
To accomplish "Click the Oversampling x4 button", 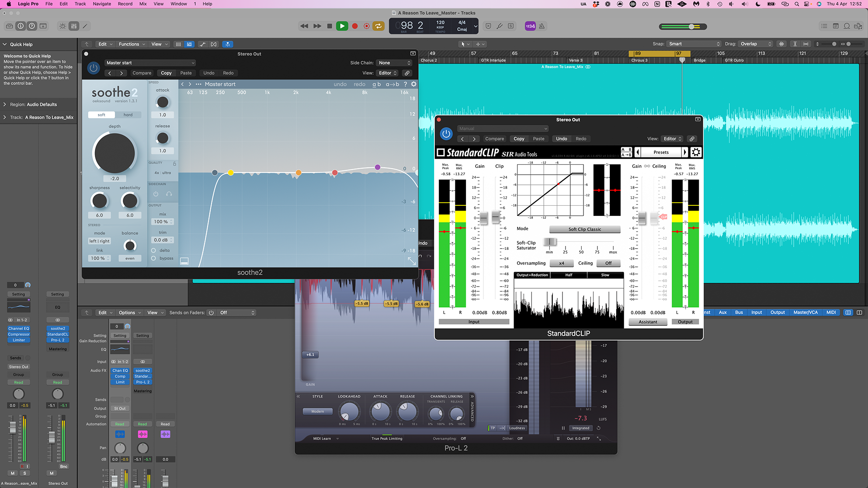I will tap(562, 263).
